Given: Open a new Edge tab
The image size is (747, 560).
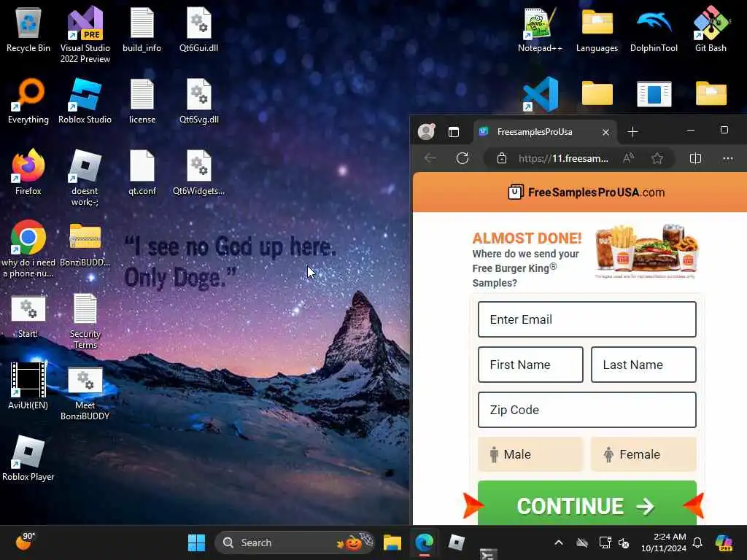Looking at the screenshot, I should point(632,132).
